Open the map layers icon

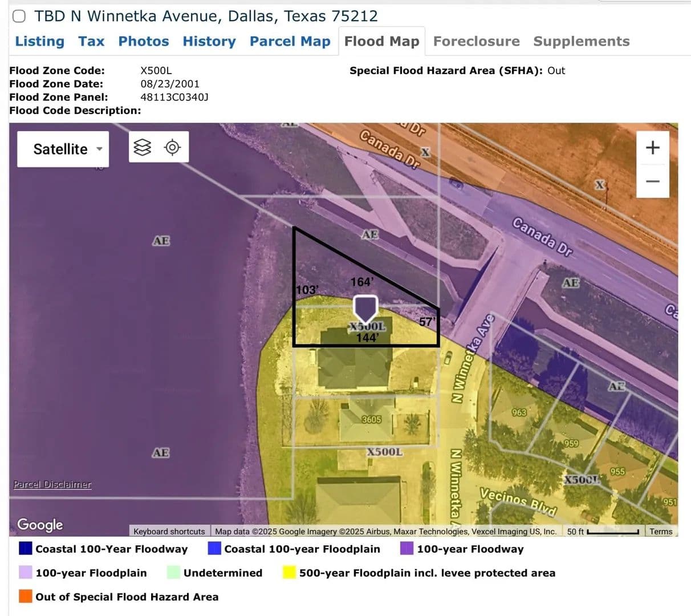tap(143, 148)
